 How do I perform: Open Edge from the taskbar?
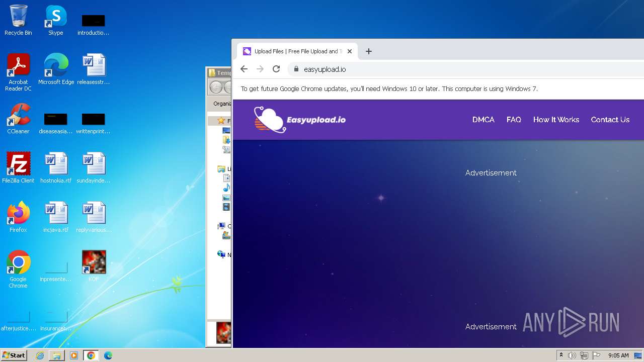(108, 355)
